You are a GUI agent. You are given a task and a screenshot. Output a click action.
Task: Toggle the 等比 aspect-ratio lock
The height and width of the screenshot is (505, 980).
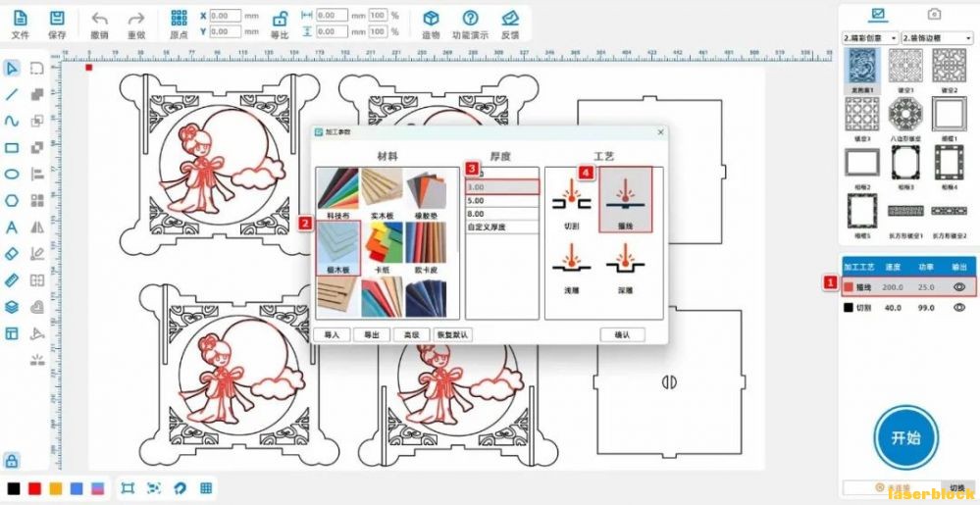pyautogui.click(x=280, y=20)
